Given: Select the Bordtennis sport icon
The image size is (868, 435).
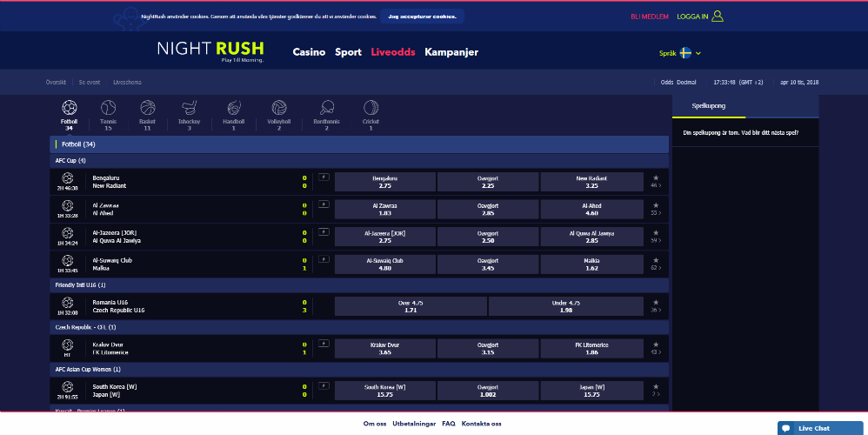Looking at the screenshot, I should click(327, 107).
